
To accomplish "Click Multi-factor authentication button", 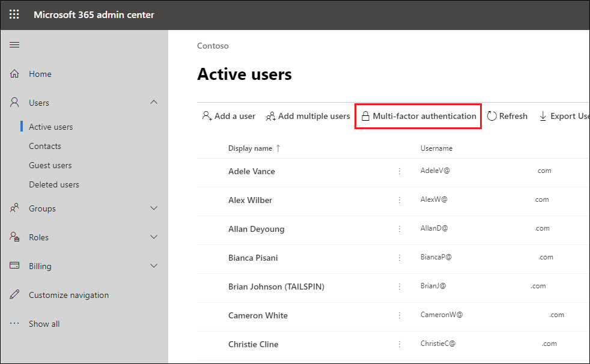I will point(418,116).
